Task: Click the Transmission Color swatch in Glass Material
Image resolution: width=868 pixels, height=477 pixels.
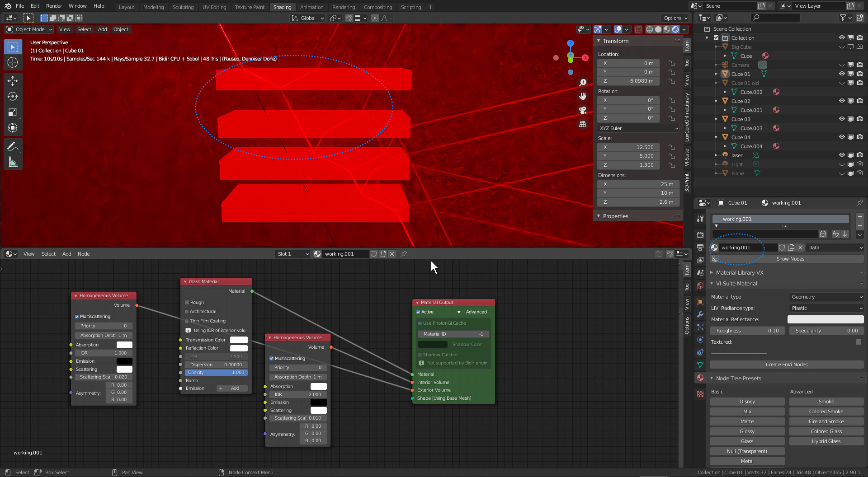Action: pyautogui.click(x=239, y=340)
